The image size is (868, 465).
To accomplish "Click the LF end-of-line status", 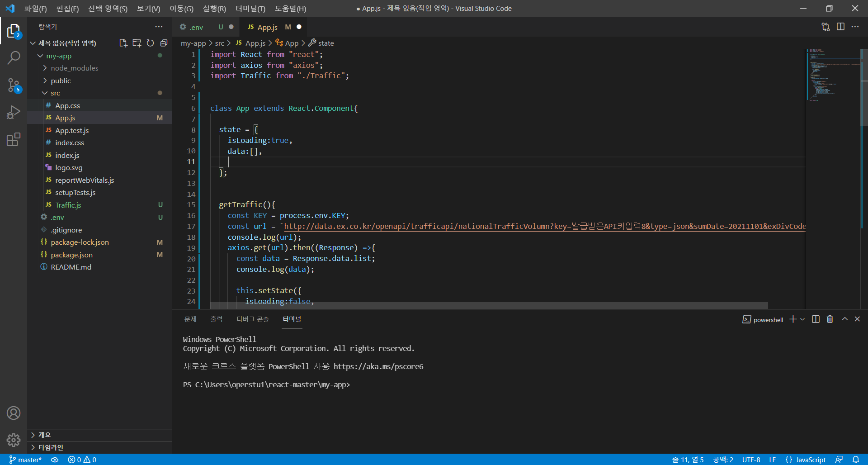I will tap(772, 460).
